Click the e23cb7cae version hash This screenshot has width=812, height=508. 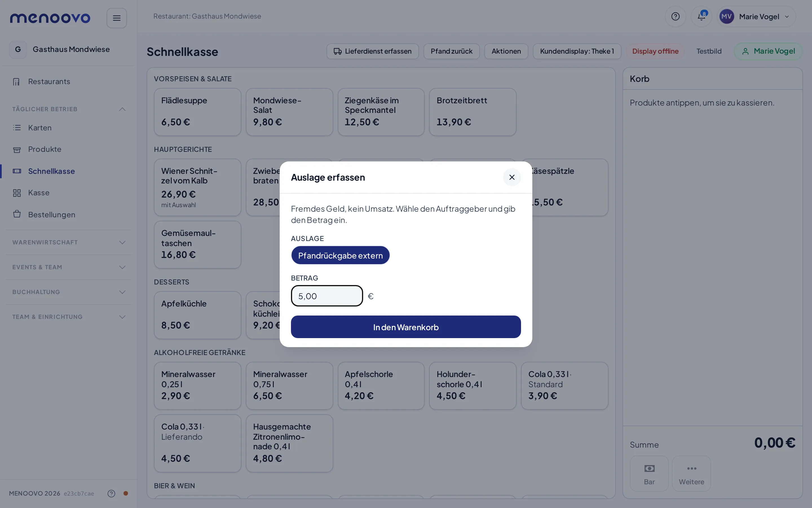coord(79,494)
